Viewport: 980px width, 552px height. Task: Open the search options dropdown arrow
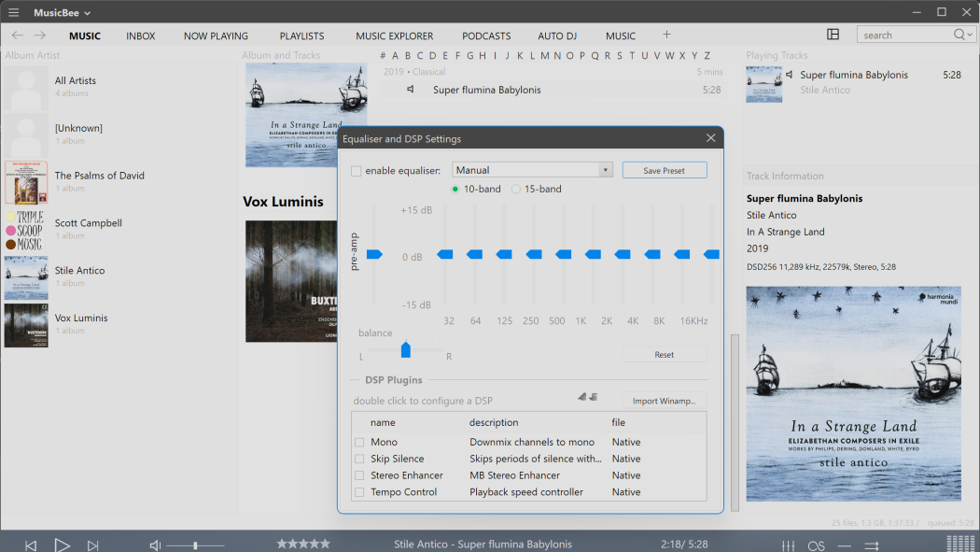968,35
